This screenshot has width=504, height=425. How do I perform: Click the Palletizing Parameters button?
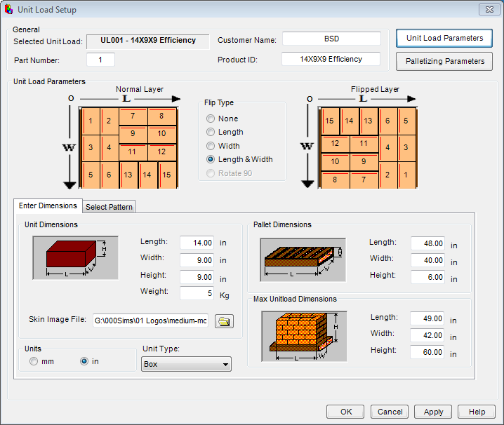tap(444, 61)
